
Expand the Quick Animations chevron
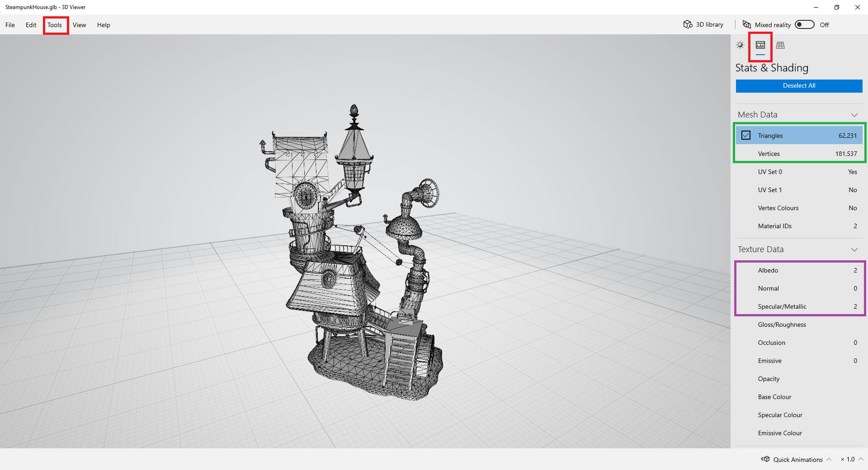(x=829, y=459)
